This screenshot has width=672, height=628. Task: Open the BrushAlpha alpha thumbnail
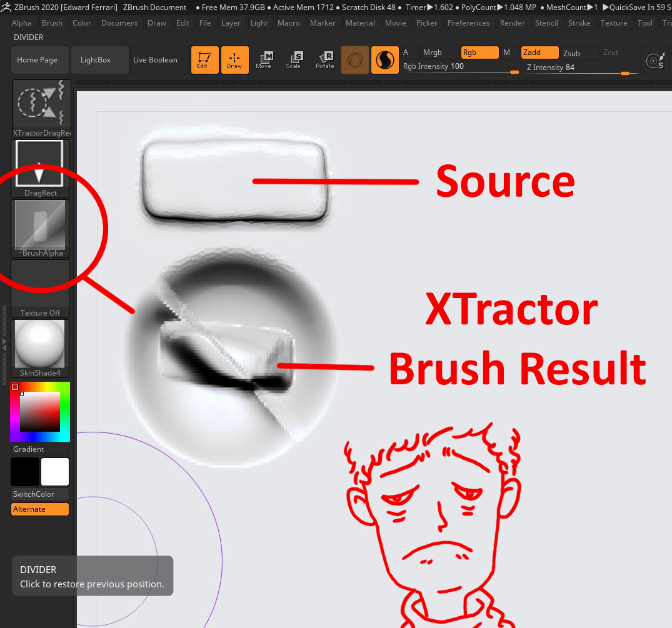click(40, 229)
